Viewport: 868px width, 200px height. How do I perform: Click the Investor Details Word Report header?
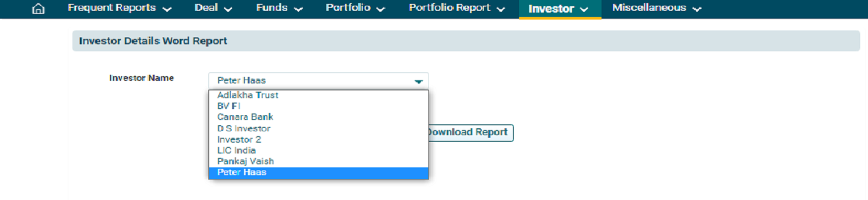[x=153, y=41]
